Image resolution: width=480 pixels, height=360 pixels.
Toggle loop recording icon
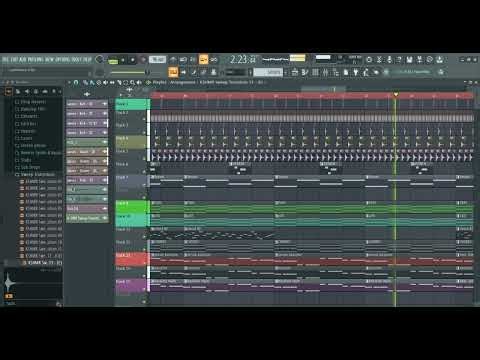(214, 60)
